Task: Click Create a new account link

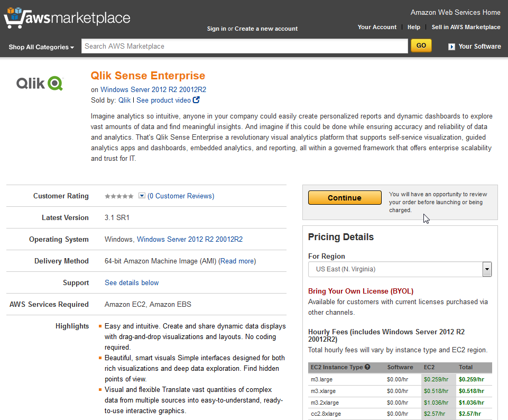Action: [266, 29]
